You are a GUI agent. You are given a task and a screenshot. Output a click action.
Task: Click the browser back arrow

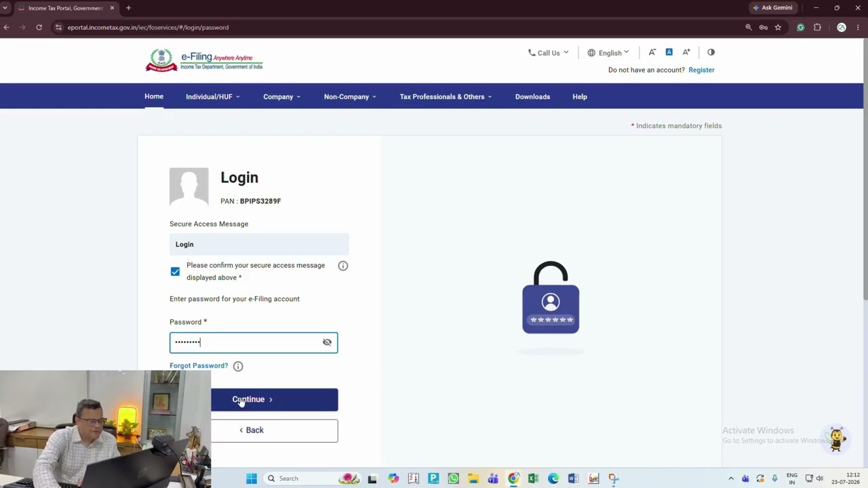[x=6, y=27]
